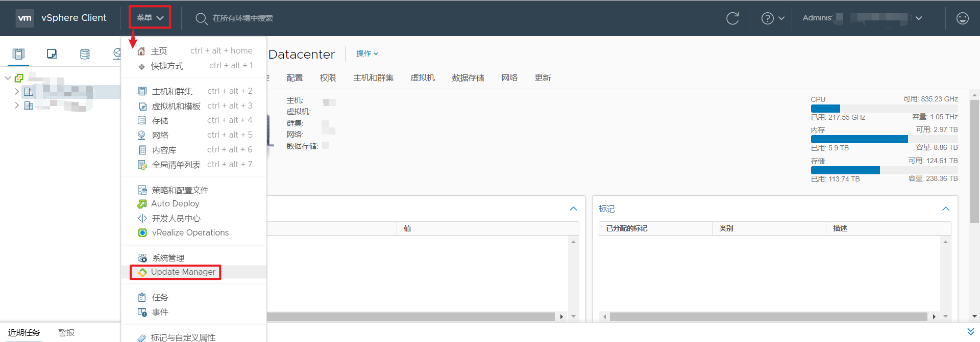Switch to the 主机和群集 tab
Image resolution: width=980 pixels, height=342 pixels.
pyautogui.click(x=373, y=77)
